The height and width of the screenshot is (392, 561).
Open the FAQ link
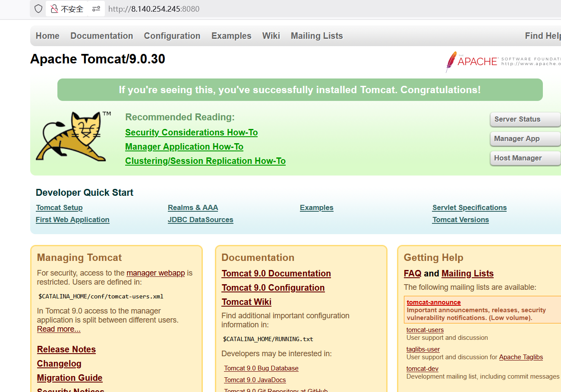(413, 273)
